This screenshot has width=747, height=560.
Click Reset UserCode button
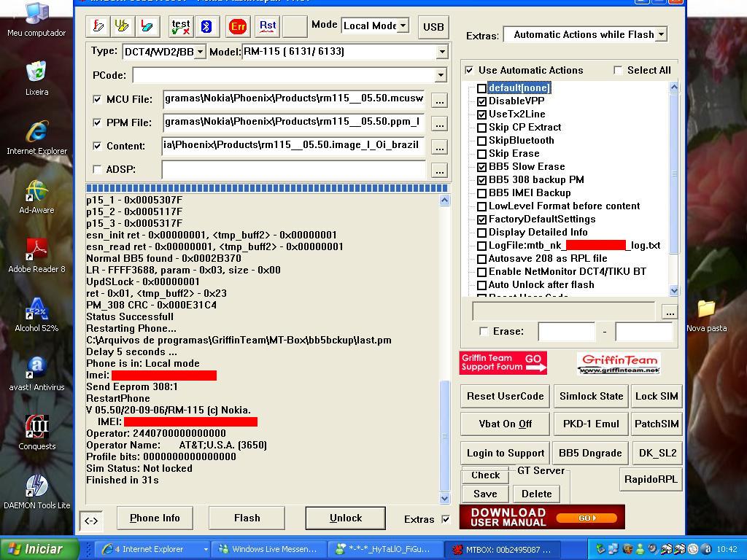[505, 396]
